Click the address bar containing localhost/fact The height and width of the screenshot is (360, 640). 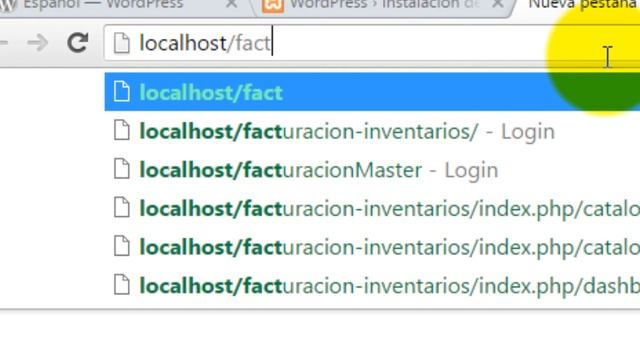[x=372, y=43]
